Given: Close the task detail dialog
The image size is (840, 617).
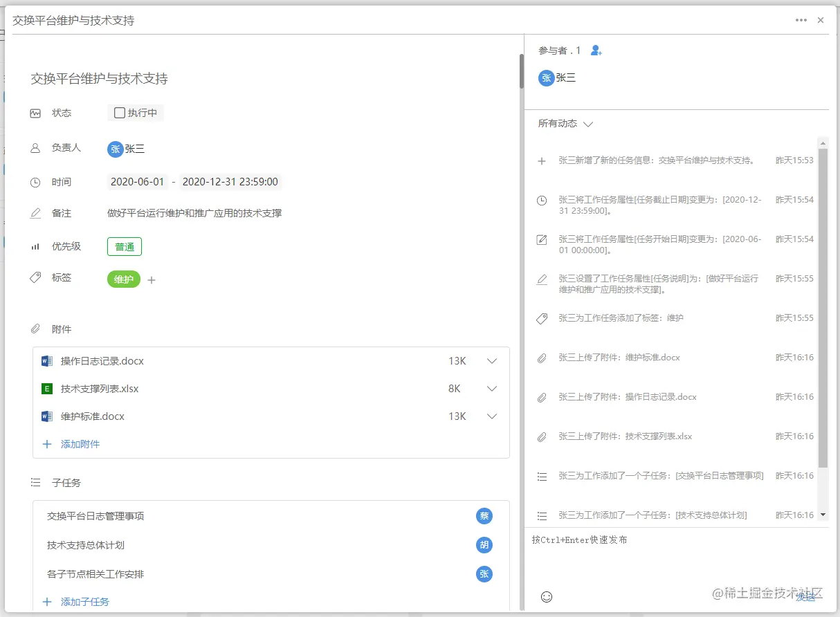Looking at the screenshot, I should (821, 20).
